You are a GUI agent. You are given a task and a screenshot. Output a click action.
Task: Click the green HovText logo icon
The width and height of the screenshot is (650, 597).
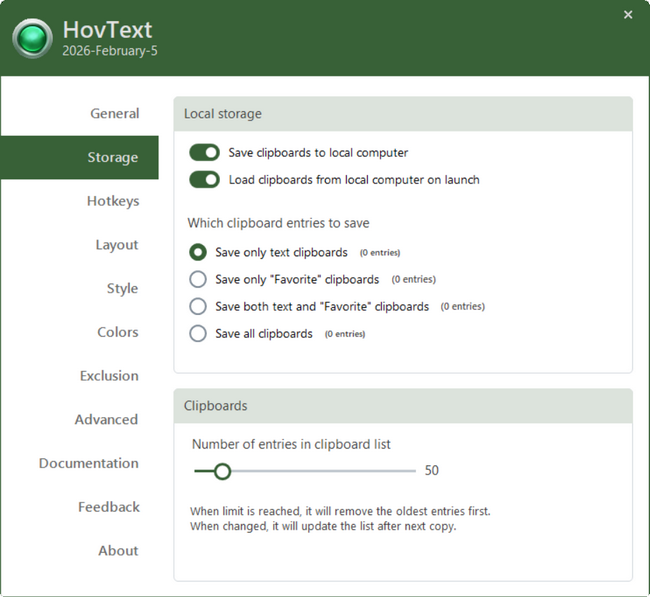(33, 39)
